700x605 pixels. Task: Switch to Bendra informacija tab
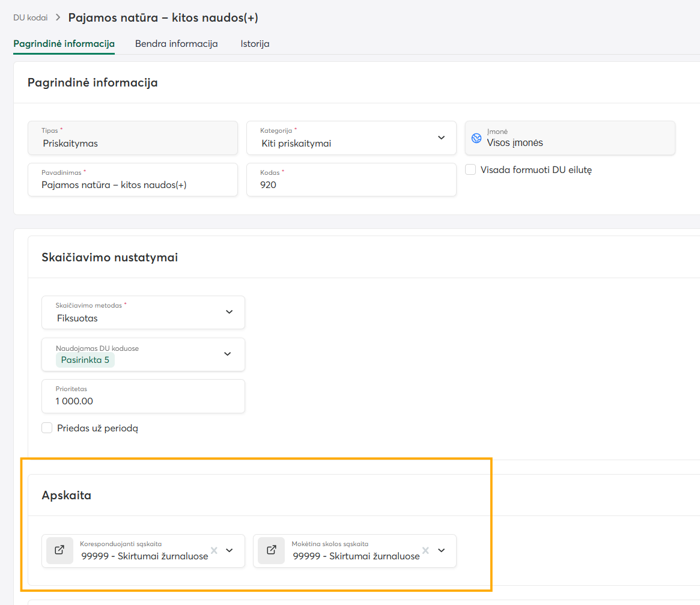[176, 44]
